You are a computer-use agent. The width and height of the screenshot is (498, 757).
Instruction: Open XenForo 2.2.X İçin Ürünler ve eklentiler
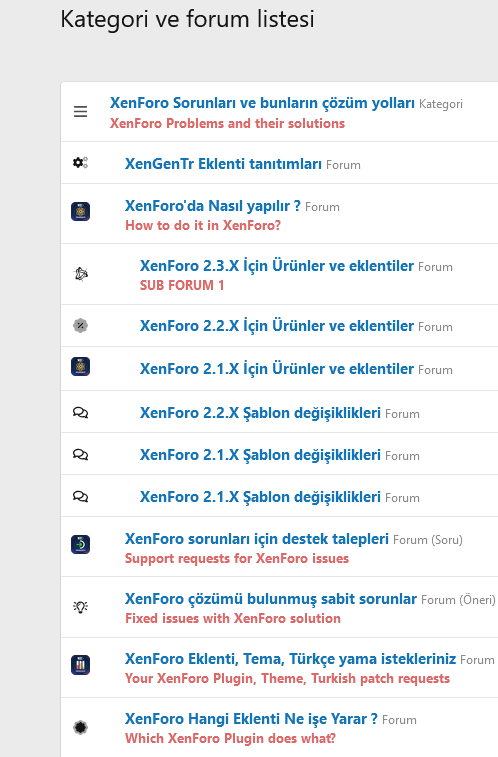pyautogui.click(x=277, y=325)
